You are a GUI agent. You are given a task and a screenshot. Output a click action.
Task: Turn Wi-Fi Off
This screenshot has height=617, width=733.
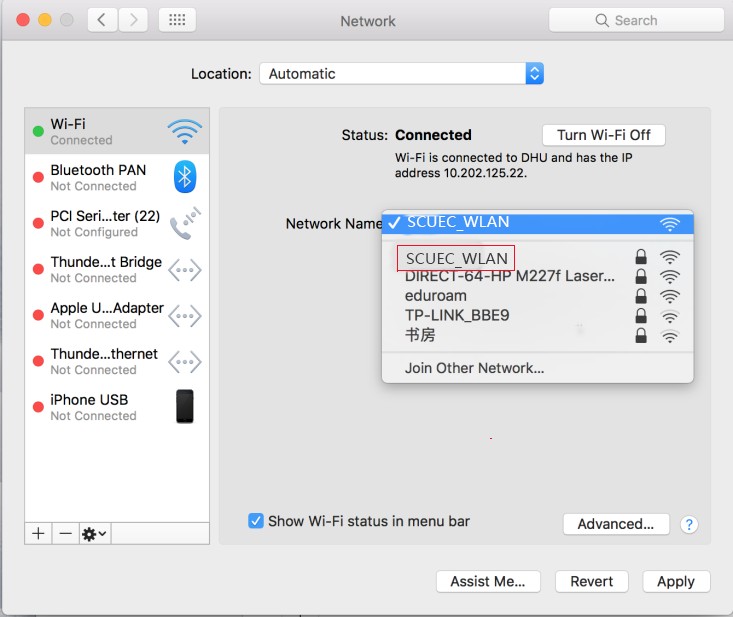(603, 135)
